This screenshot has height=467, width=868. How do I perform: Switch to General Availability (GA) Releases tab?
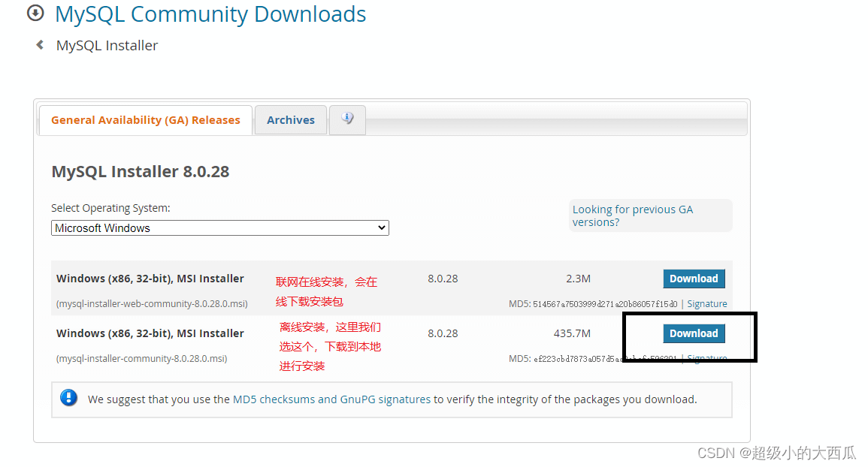click(x=146, y=120)
